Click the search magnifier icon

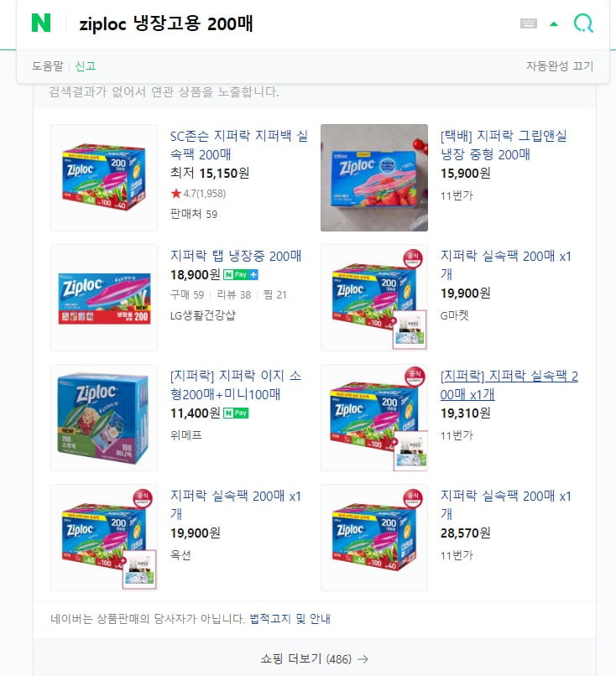[583, 23]
